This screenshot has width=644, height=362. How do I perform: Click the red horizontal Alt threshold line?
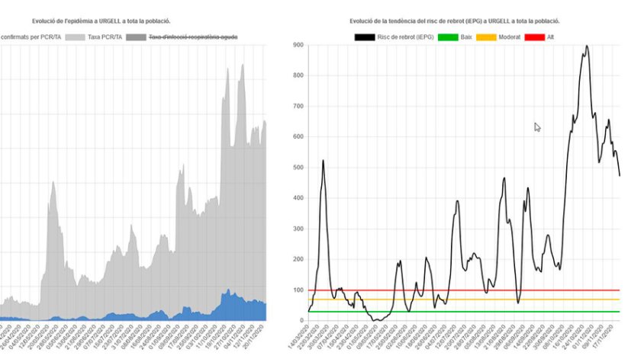[x=458, y=290]
